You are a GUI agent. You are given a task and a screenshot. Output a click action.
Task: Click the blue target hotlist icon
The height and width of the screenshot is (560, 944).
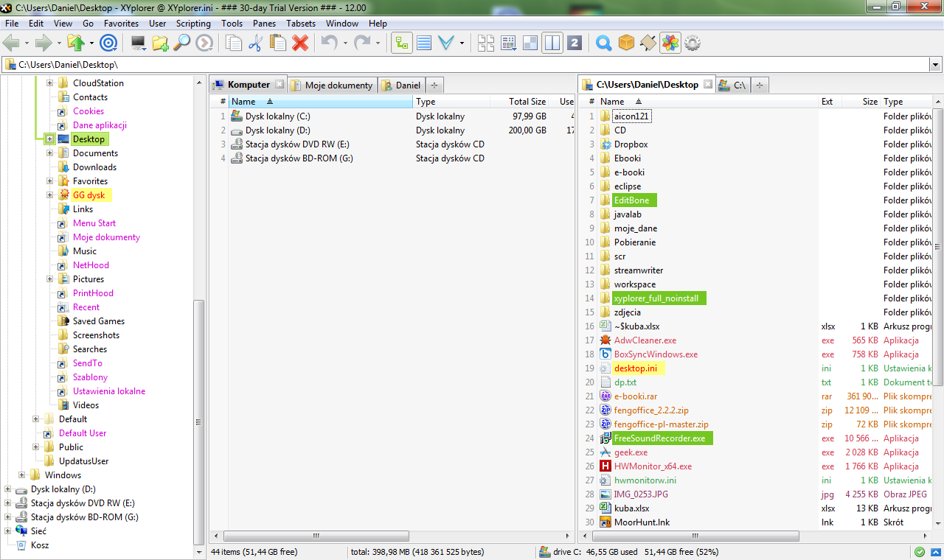coord(108,43)
